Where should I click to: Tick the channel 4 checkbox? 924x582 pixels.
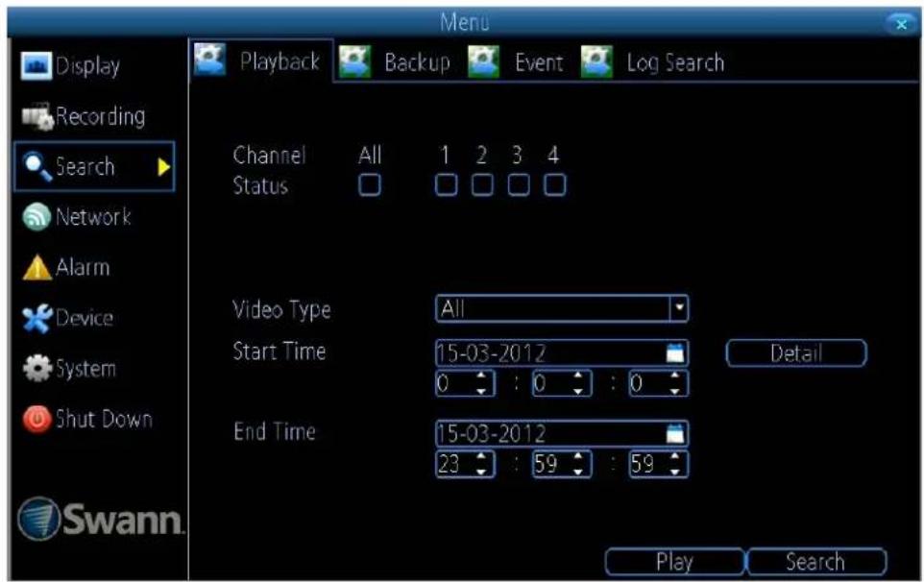pyautogui.click(x=554, y=185)
